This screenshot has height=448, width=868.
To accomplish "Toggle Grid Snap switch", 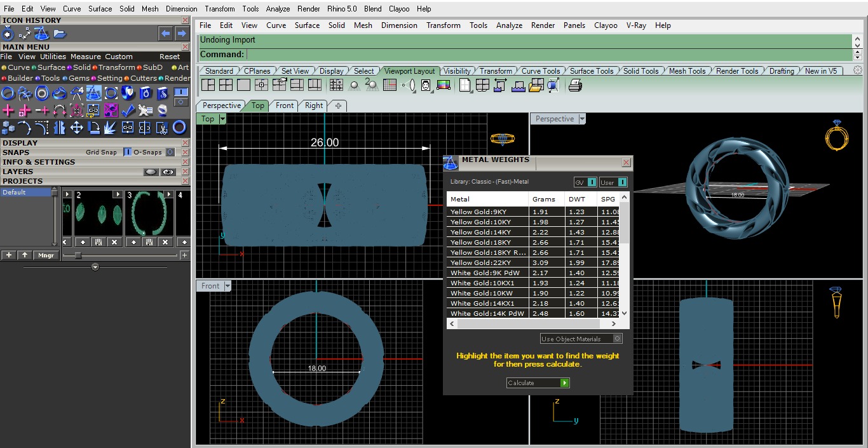I will (x=127, y=152).
